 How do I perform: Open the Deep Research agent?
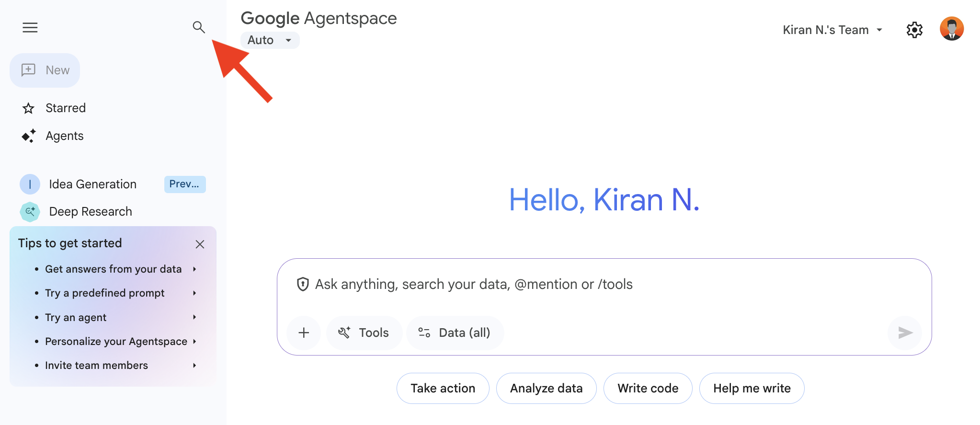click(x=90, y=212)
